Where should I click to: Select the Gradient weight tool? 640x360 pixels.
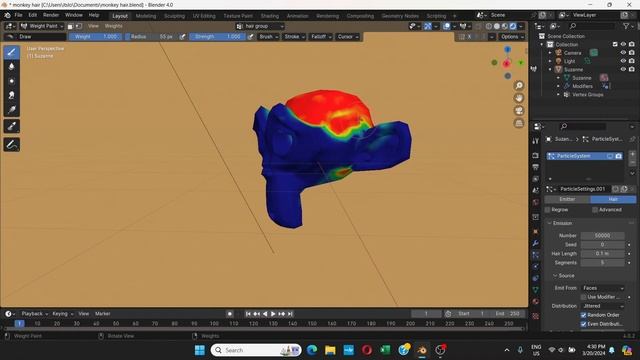coord(11,109)
